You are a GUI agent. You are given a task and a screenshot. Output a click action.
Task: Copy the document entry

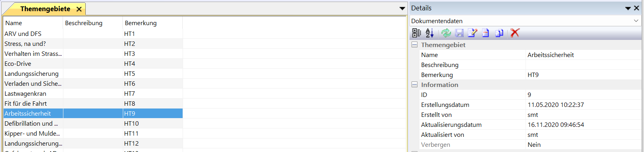tap(499, 33)
